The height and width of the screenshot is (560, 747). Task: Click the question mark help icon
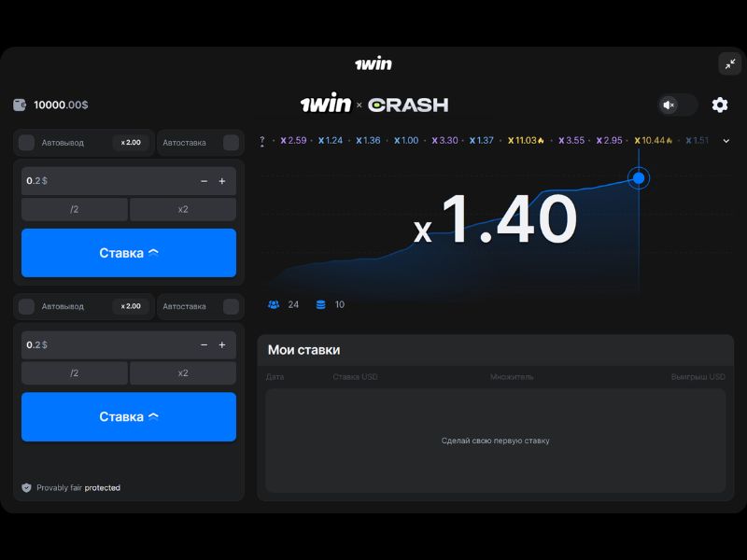pyautogui.click(x=262, y=141)
